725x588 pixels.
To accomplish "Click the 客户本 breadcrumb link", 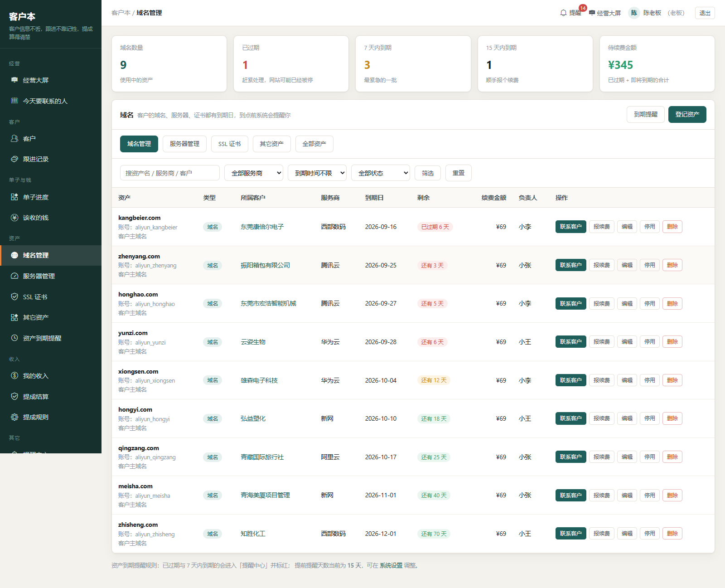I will tap(121, 13).
